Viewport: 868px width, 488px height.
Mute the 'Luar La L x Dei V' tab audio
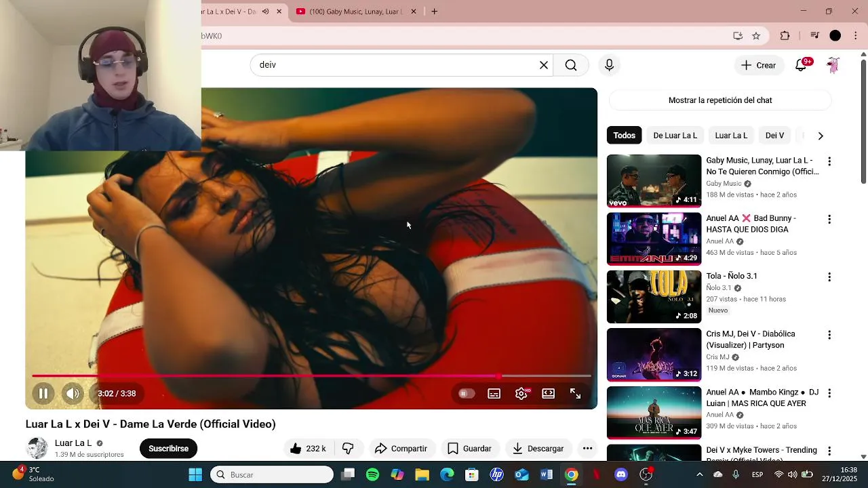click(x=265, y=12)
